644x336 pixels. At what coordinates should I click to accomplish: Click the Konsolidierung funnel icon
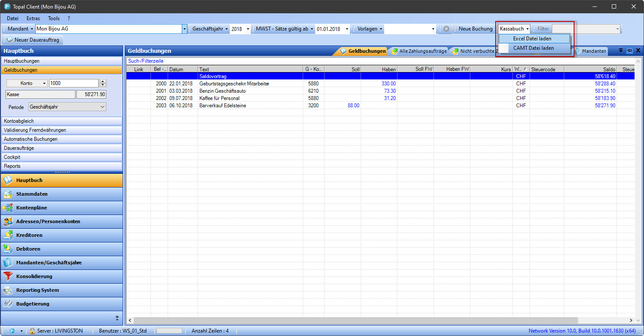8,276
